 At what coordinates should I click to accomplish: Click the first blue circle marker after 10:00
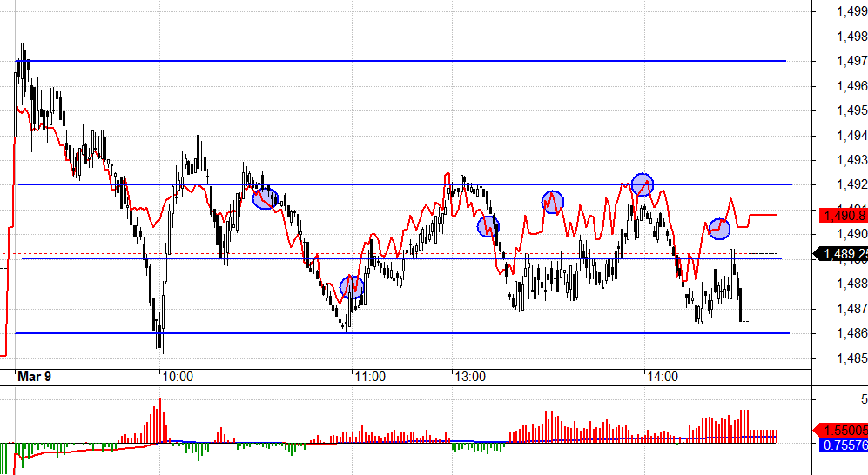tap(265, 198)
